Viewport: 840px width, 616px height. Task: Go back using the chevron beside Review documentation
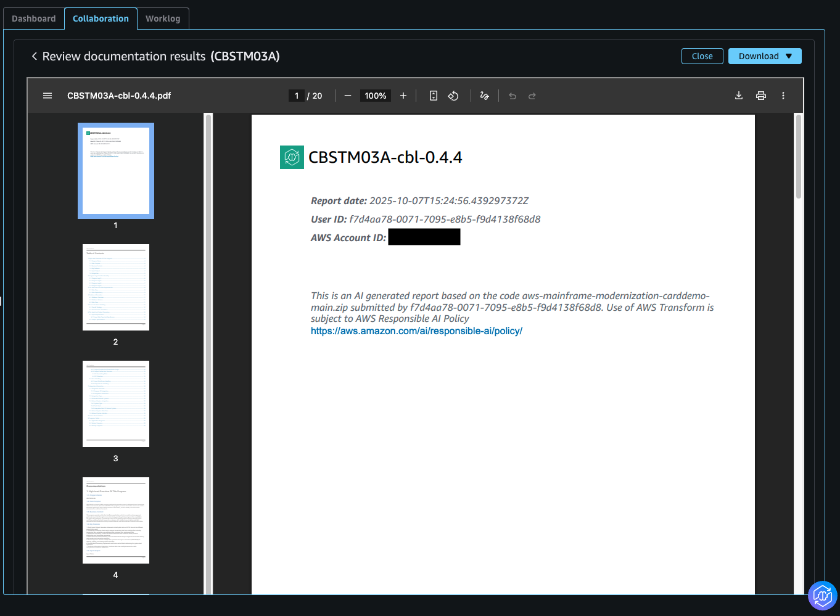click(35, 56)
